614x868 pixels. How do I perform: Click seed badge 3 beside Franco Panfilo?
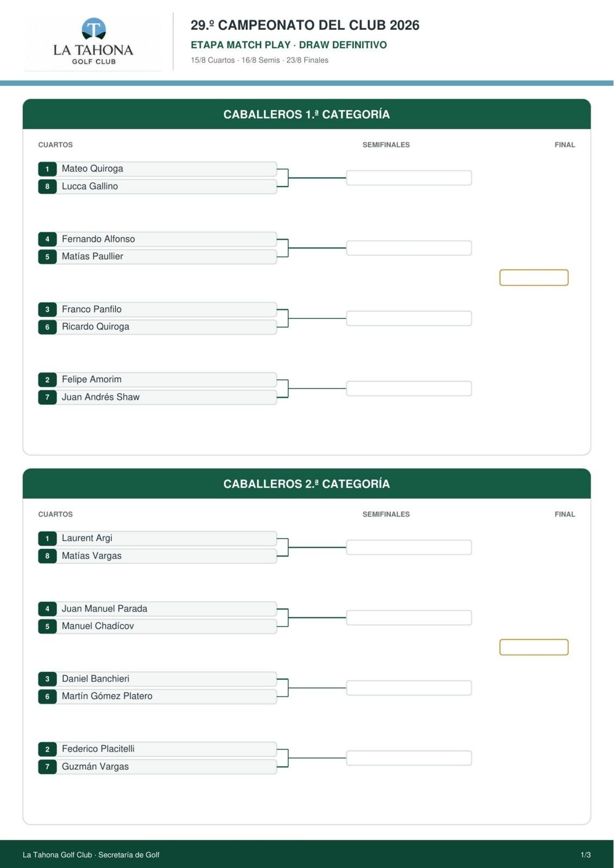[47, 309]
